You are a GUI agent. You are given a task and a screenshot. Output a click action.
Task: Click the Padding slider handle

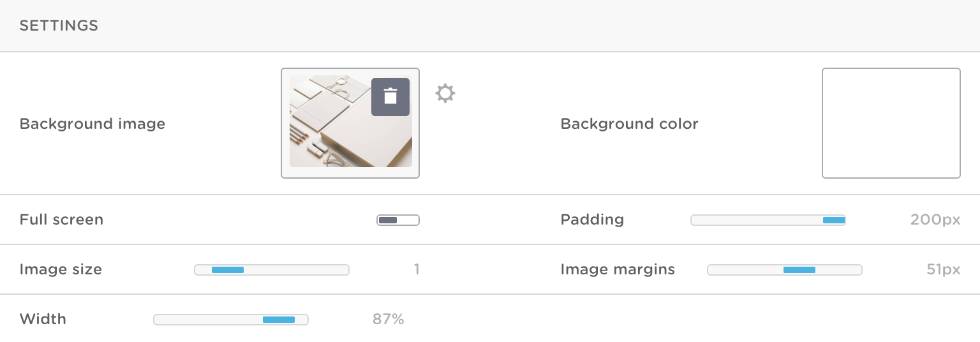(x=834, y=220)
